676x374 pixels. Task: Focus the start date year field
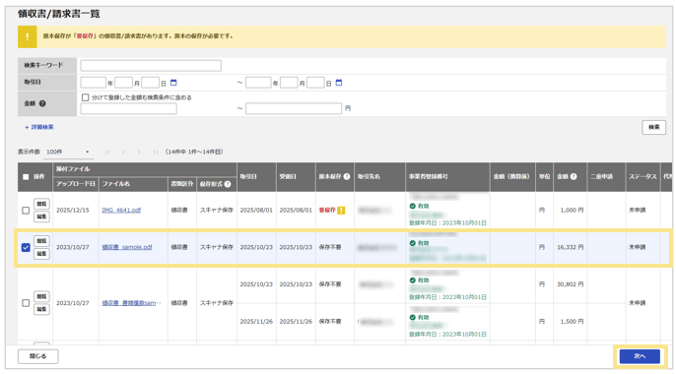[x=93, y=83]
